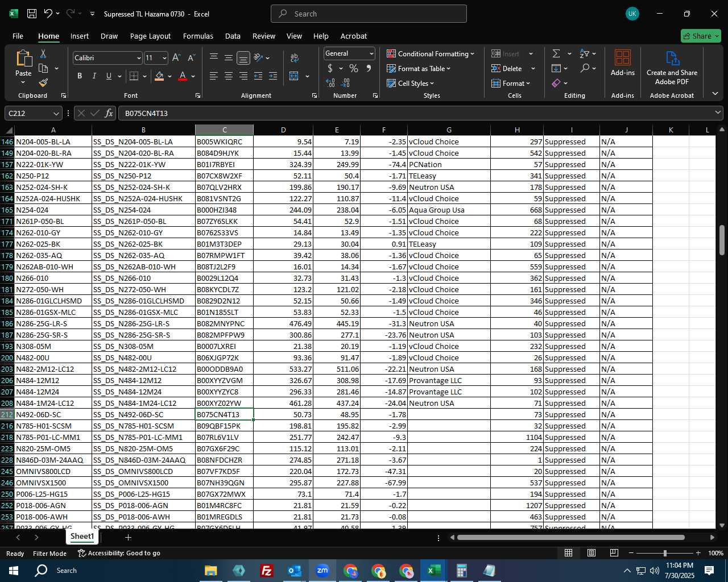Image resolution: width=728 pixels, height=582 pixels.
Task: Expand Cell Styles dropdown
Action: [x=432, y=84]
